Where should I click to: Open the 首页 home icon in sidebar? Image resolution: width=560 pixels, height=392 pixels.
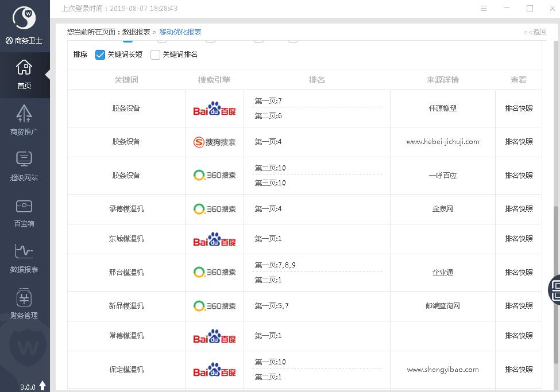click(24, 75)
